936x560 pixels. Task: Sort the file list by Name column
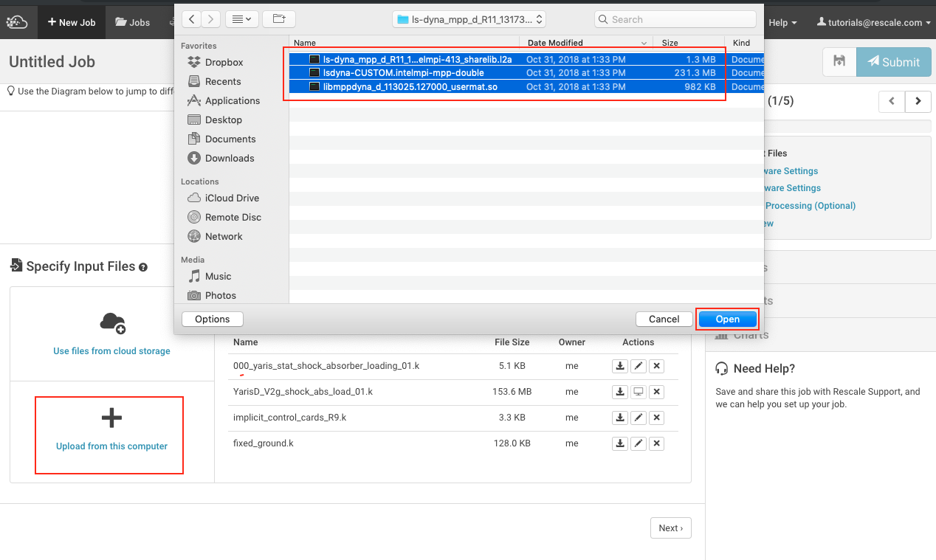405,43
